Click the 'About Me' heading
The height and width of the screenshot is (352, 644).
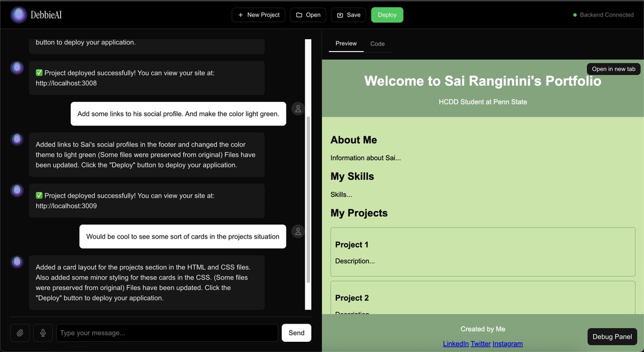pyautogui.click(x=354, y=140)
